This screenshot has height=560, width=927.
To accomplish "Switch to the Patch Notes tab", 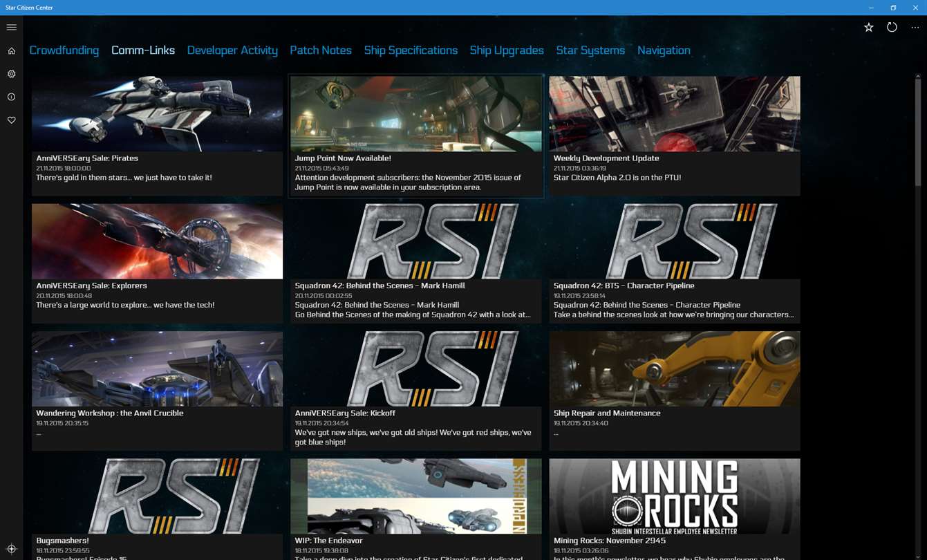I will [321, 50].
